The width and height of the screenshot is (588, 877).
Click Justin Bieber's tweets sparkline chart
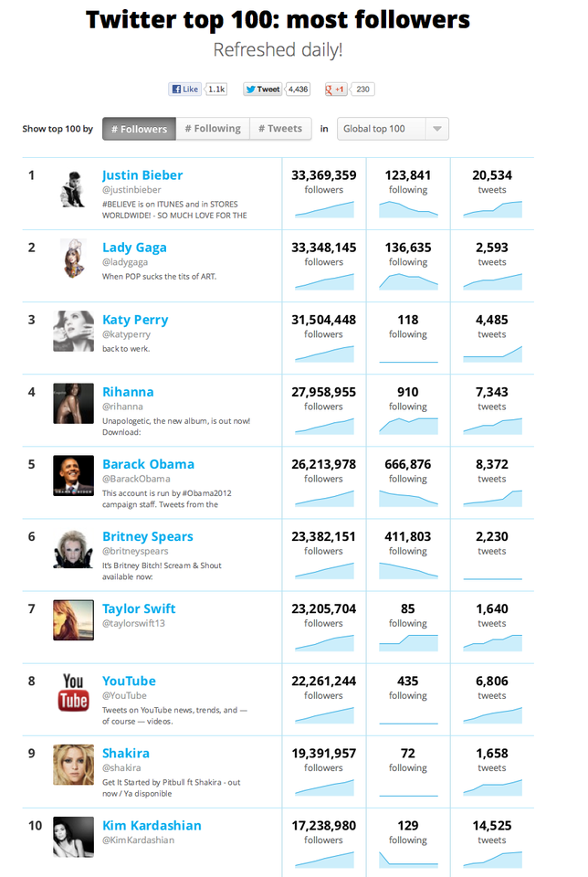(x=492, y=209)
